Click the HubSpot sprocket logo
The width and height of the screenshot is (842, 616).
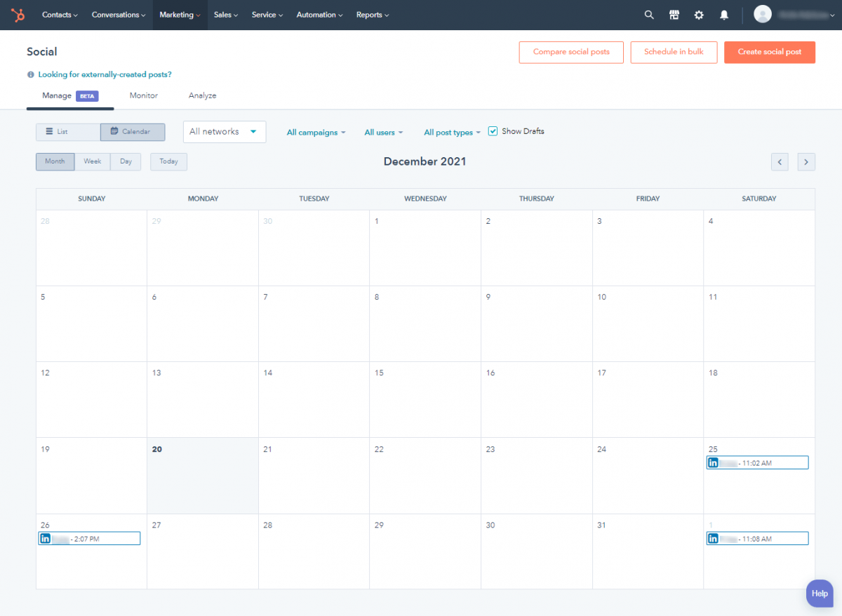coord(18,14)
